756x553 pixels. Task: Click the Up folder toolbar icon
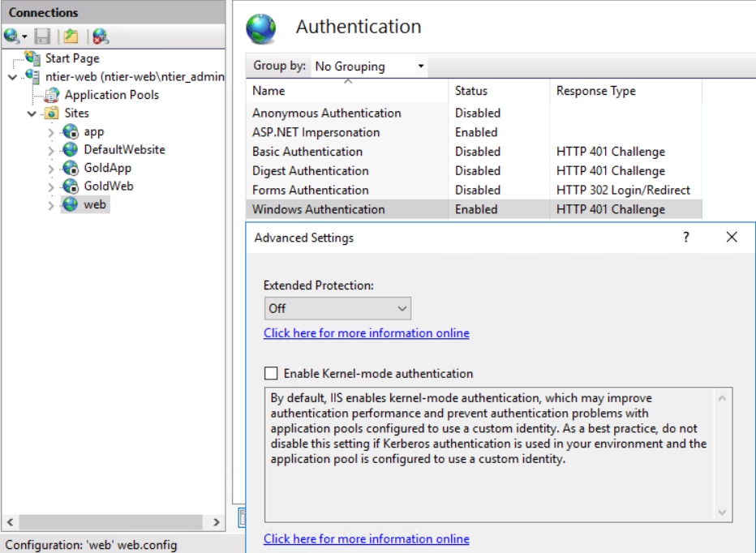click(71, 36)
